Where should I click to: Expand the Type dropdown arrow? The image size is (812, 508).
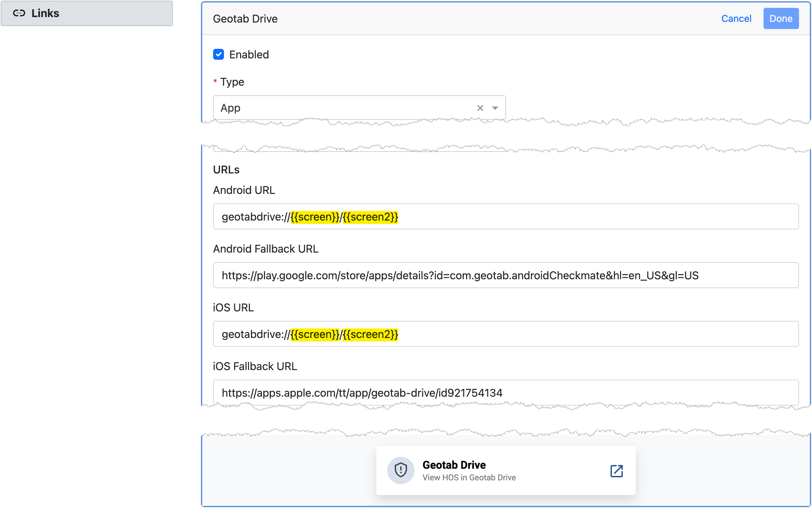coord(495,108)
